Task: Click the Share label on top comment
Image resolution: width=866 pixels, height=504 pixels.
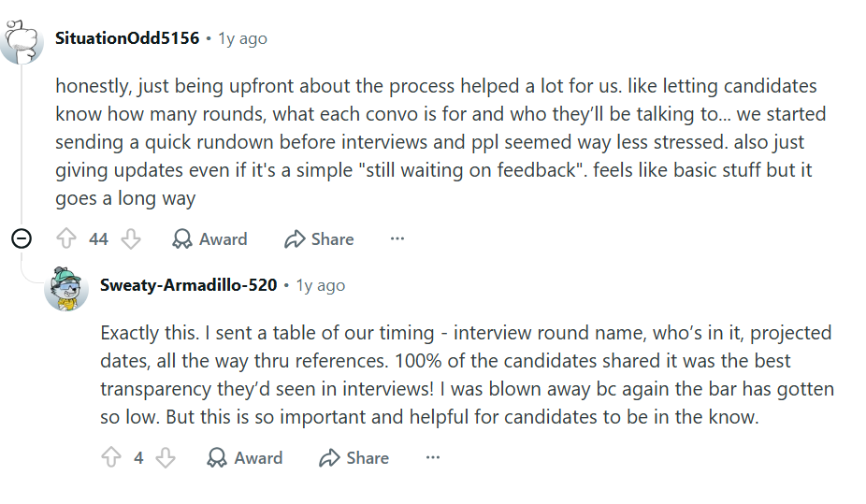Action: tap(333, 239)
